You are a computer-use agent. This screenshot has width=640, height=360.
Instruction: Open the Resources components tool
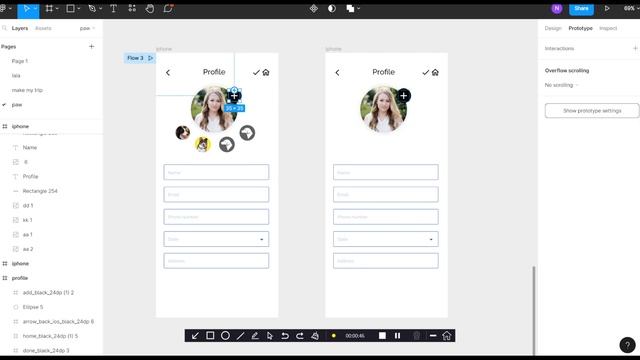[x=132, y=9]
